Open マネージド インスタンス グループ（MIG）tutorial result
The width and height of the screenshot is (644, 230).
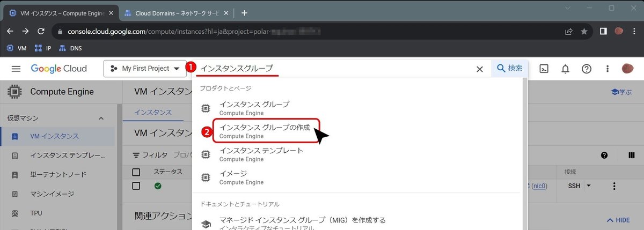pos(360,224)
